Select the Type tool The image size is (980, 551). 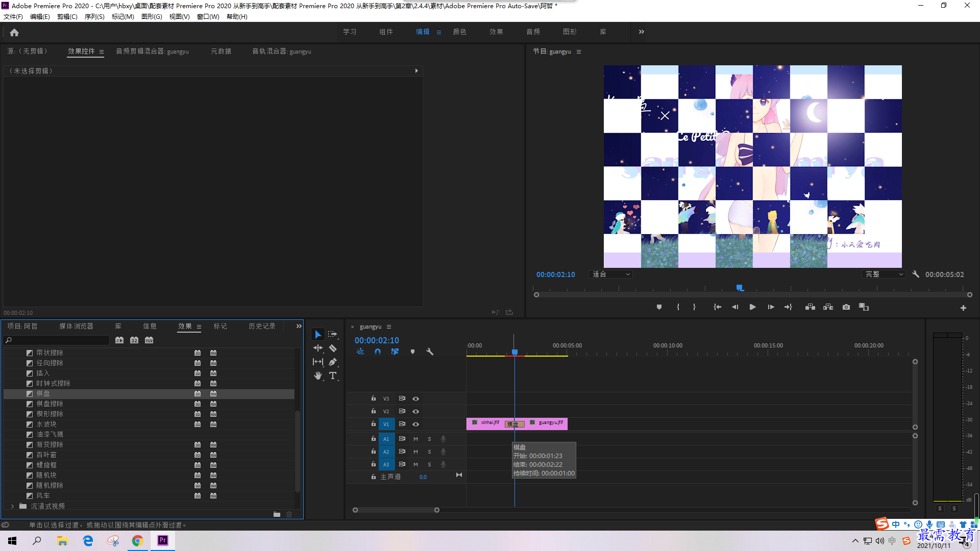pos(333,375)
